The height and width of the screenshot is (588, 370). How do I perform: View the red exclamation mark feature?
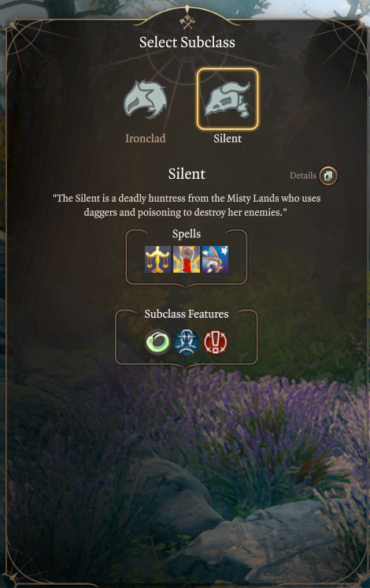[216, 341]
